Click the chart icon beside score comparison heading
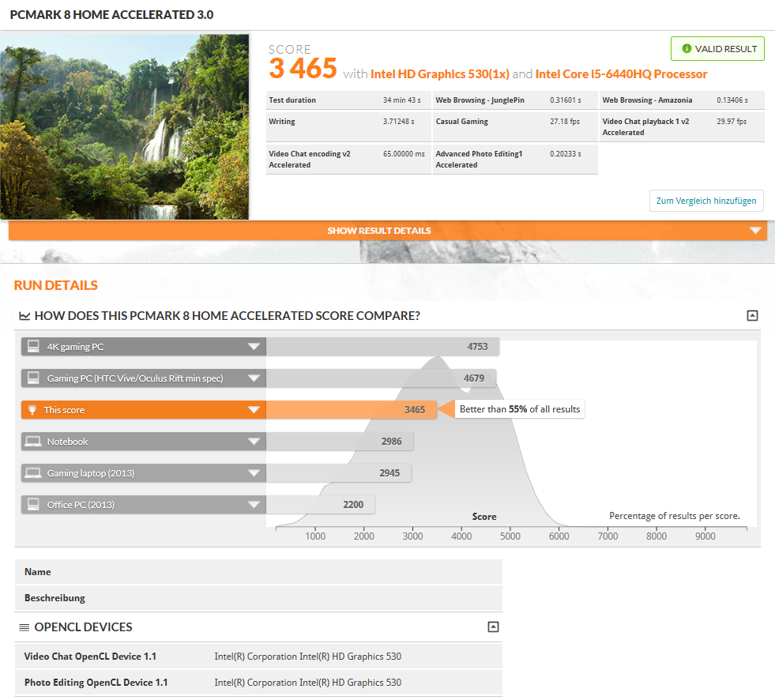 (x=24, y=316)
